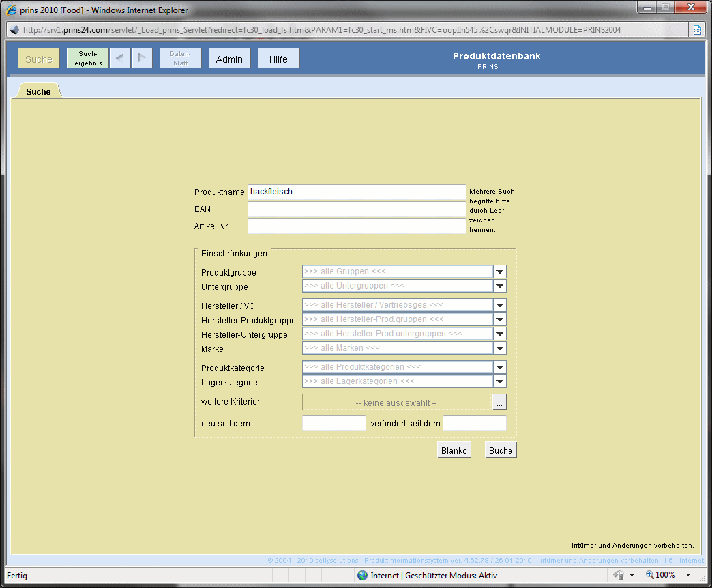The width and height of the screenshot is (712, 588).
Task: Click the Internet zone globe icon
Action: tap(362, 575)
